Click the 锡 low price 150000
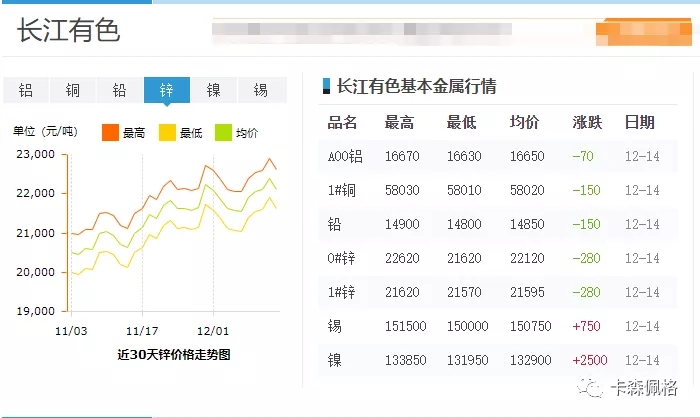 point(468,326)
